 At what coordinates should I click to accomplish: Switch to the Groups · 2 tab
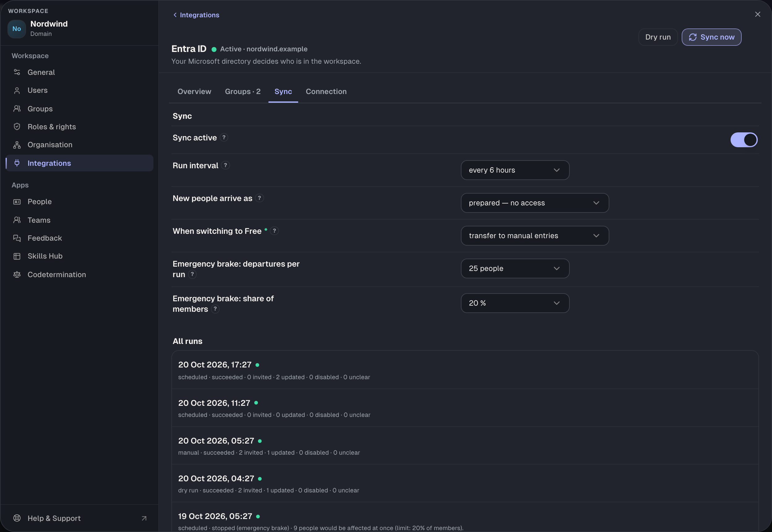click(x=243, y=91)
